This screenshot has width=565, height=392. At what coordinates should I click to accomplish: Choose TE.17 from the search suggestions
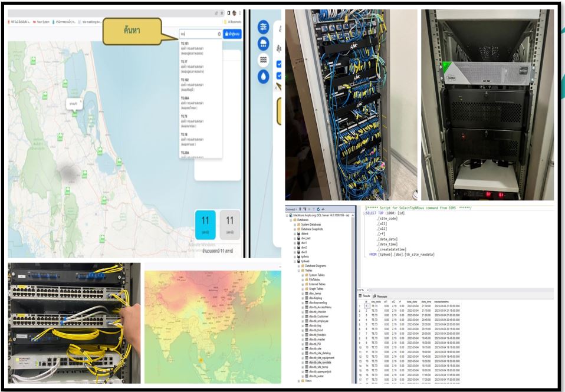point(201,67)
